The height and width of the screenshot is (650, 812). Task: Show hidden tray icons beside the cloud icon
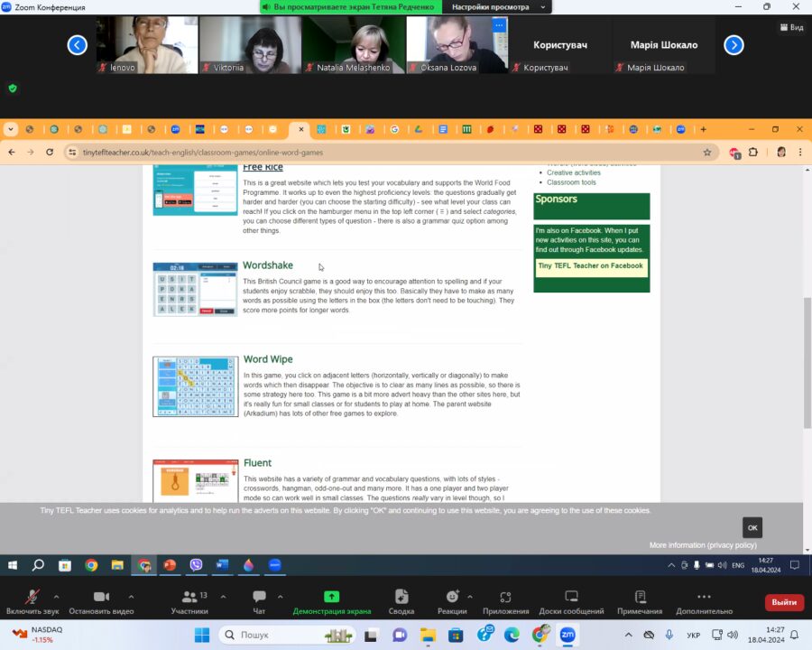(628, 635)
